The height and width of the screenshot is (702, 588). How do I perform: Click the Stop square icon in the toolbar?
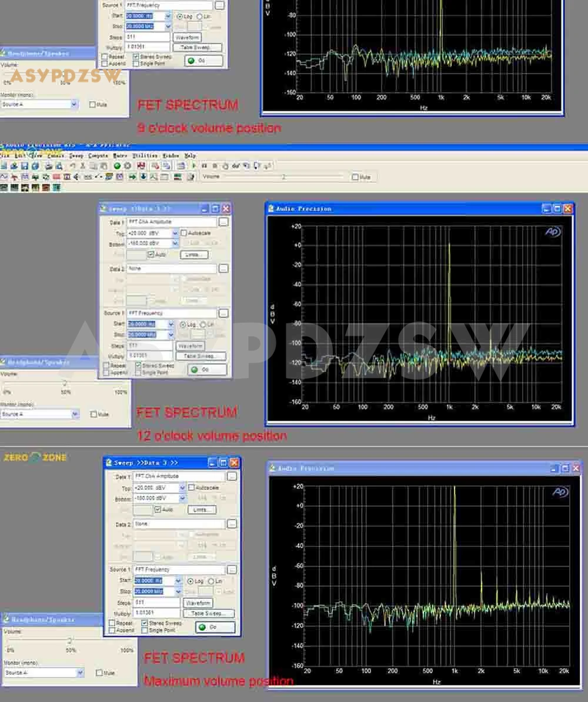215,166
